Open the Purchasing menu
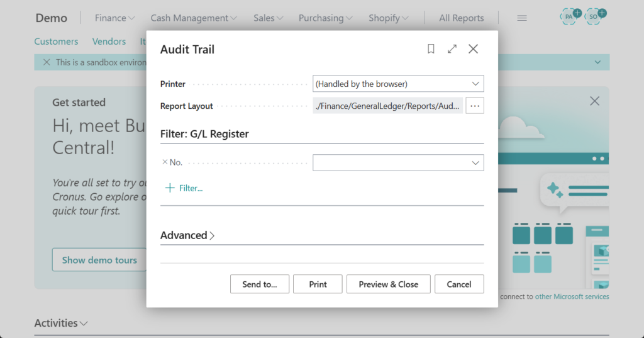 click(x=325, y=18)
